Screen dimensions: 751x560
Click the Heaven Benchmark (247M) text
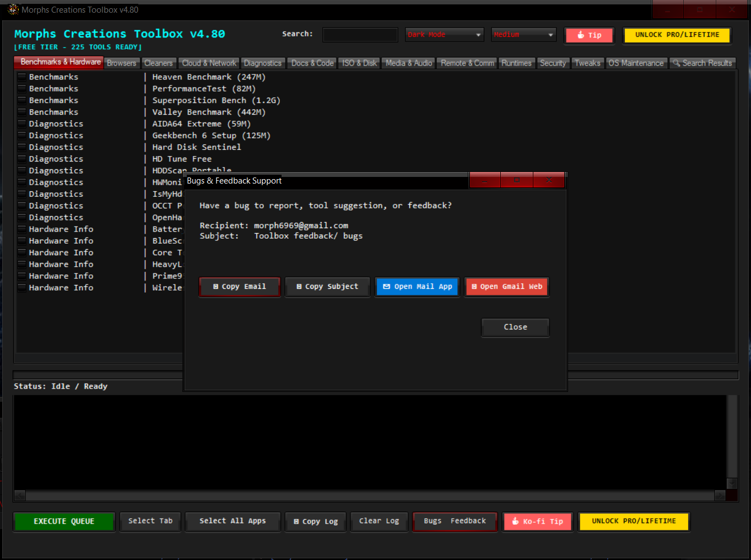[209, 77]
